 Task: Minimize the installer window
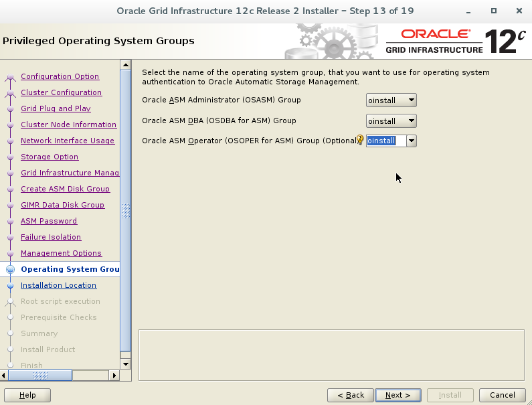468,11
